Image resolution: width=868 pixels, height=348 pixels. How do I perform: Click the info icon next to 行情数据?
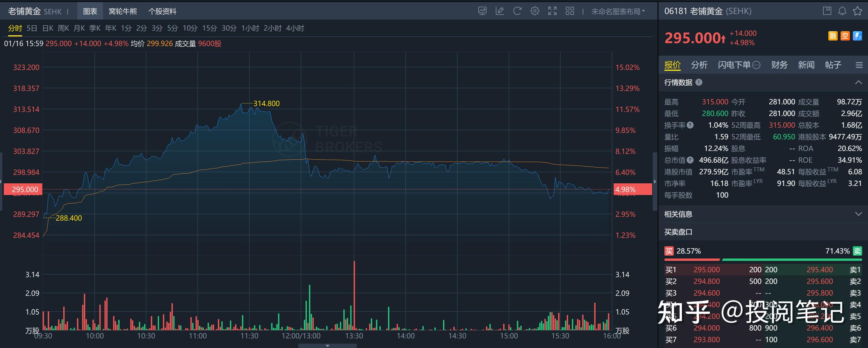[x=699, y=82]
